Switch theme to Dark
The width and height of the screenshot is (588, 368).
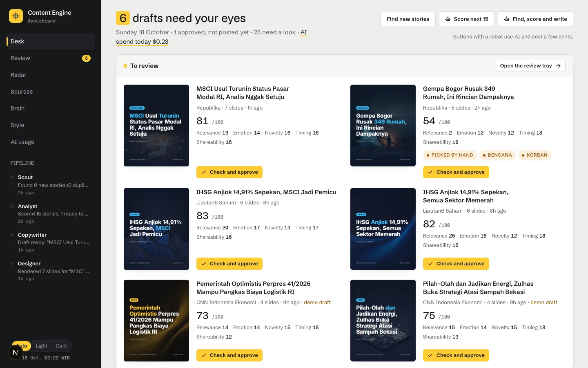61,346
